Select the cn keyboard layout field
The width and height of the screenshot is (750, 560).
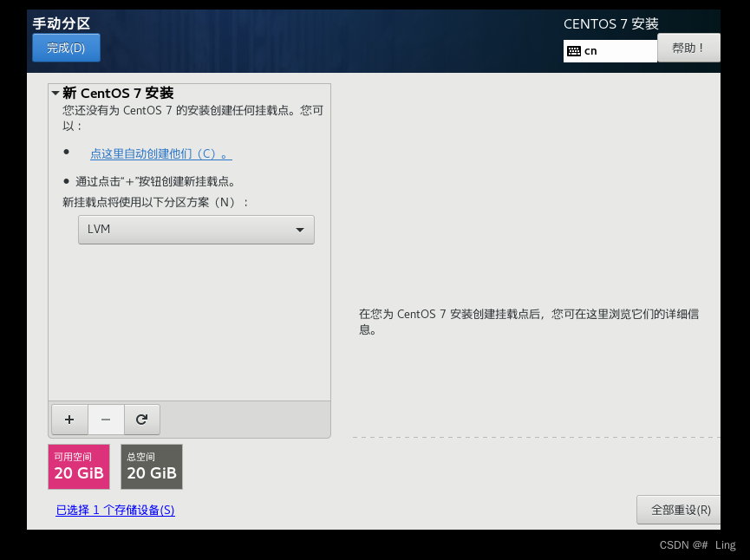(x=610, y=51)
